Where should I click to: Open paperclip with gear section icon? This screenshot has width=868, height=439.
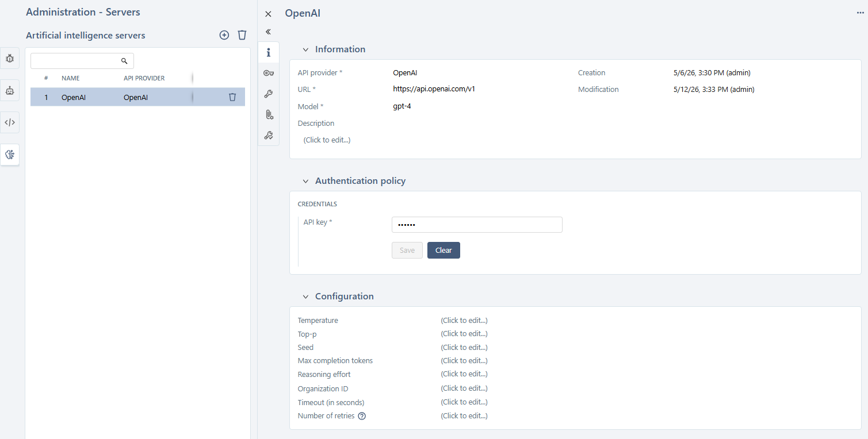[x=269, y=114]
